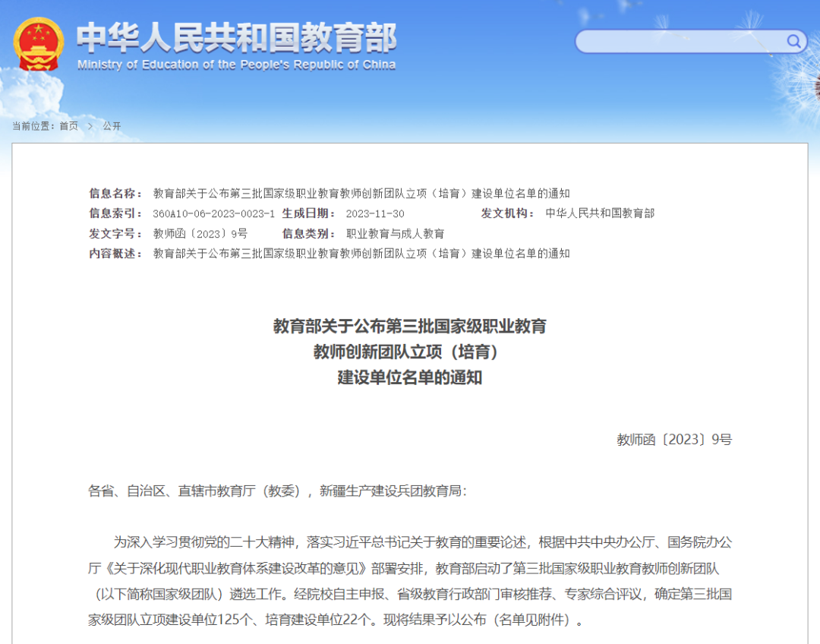Click right-aligned 教师函〔2023〕9号 below heading
Viewport: 820px width, 644px height.
coord(674,440)
